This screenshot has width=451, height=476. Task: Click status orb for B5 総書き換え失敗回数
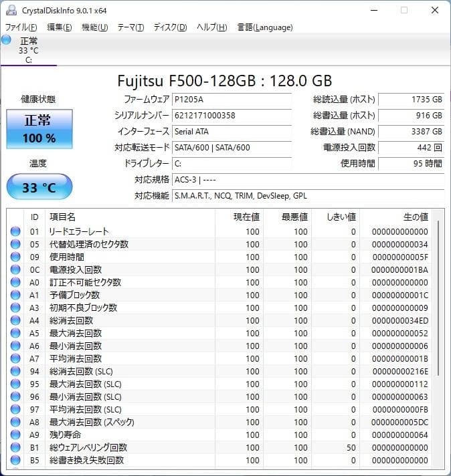pos(15,460)
